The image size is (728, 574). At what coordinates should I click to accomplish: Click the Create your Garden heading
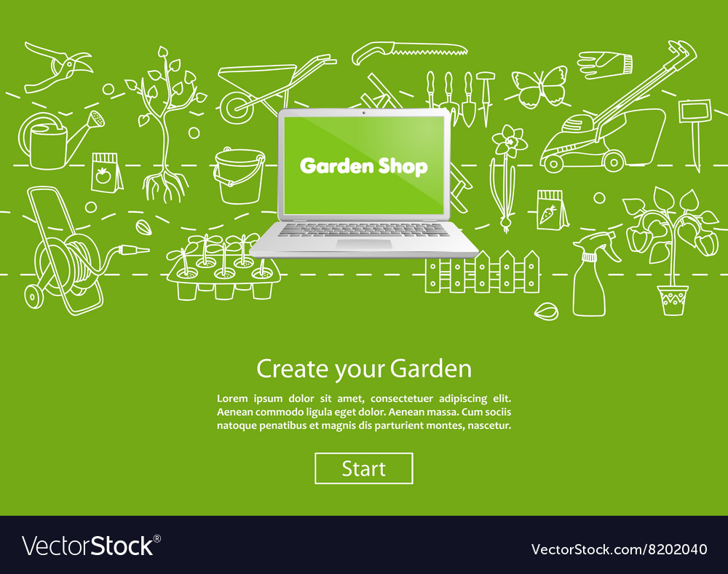click(x=364, y=369)
